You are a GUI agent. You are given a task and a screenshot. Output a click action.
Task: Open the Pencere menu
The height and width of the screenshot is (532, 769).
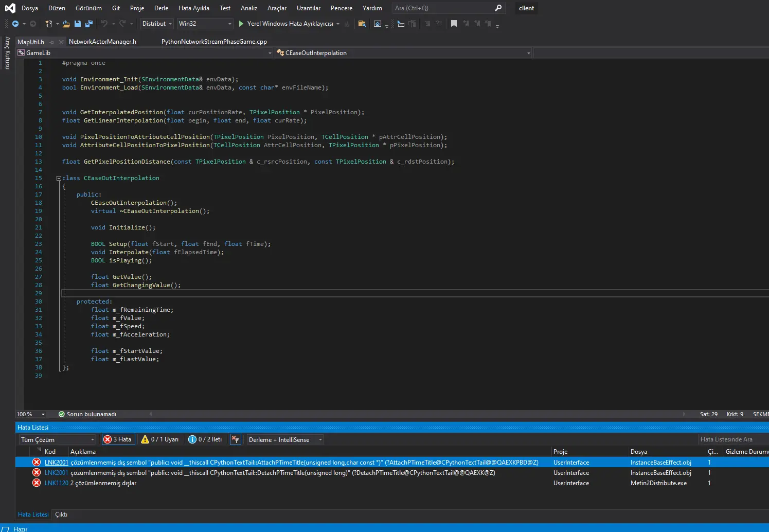(342, 8)
